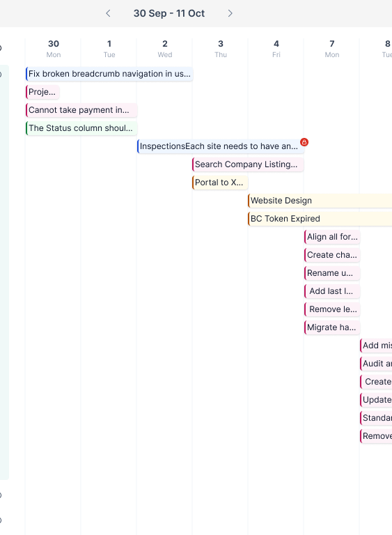392x535 pixels.
Task: Open task 'The Status column shoul...'
Action: tap(81, 128)
